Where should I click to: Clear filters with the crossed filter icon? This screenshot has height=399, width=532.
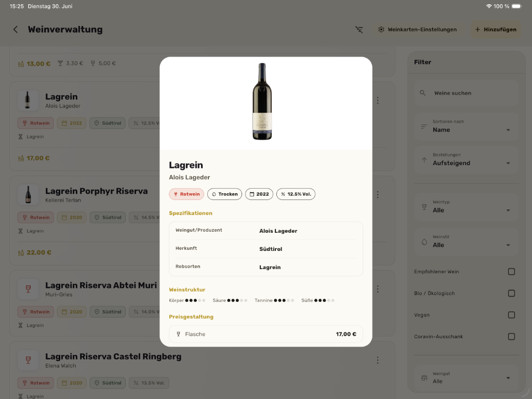coord(359,30)
